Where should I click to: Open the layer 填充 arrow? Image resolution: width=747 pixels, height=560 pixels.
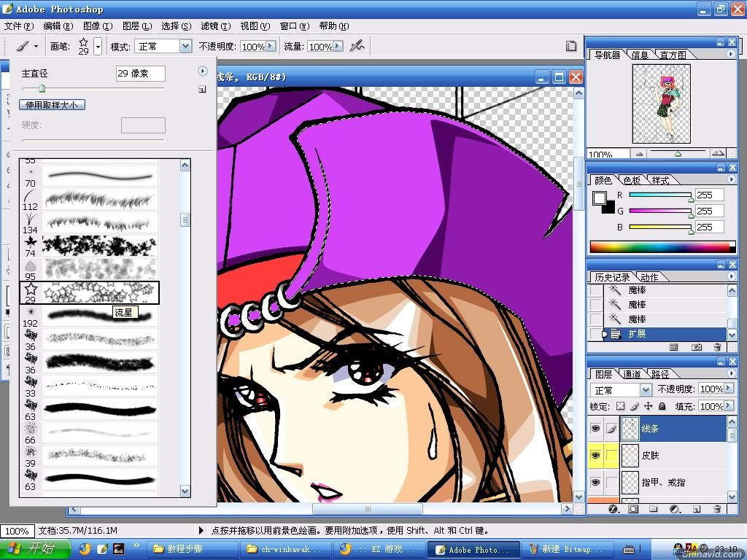point(729,406)
